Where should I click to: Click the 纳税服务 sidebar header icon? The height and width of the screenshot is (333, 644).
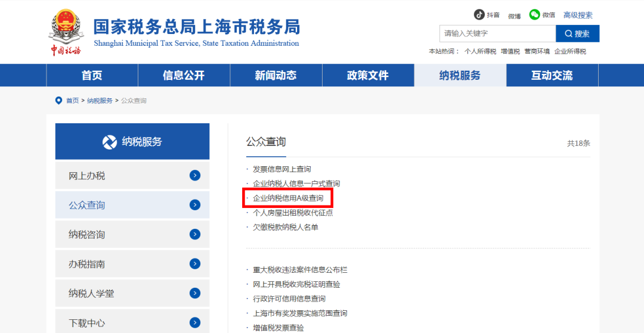click(x=110, y=142)
